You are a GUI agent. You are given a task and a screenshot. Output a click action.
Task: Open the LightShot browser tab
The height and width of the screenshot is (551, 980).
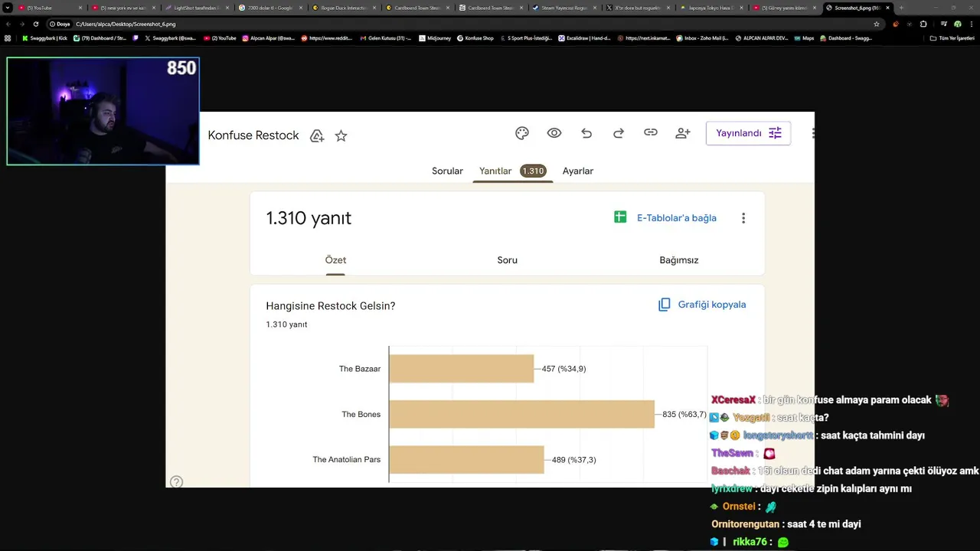(197, 8)
